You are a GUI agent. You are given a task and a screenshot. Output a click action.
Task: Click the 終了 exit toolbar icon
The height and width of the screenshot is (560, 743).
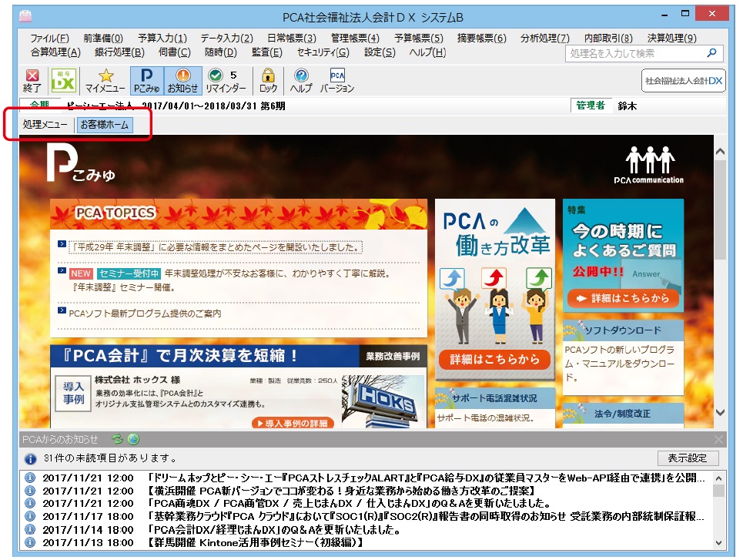[x=32, y=80]
